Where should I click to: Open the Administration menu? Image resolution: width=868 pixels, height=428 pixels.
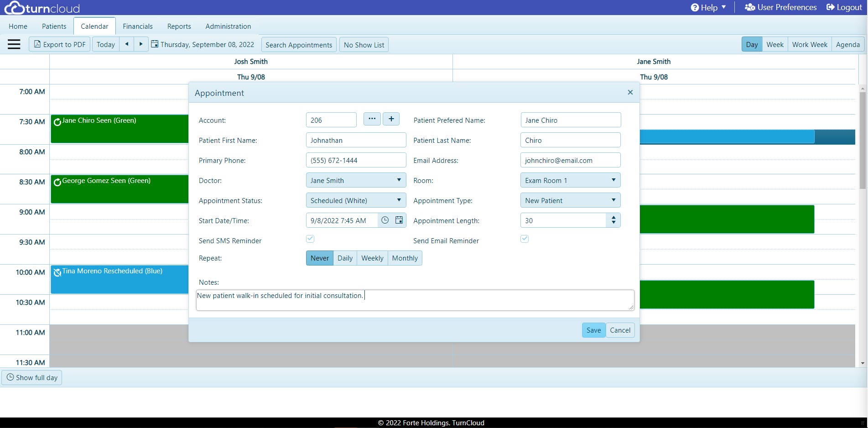(x=228, y=26)
